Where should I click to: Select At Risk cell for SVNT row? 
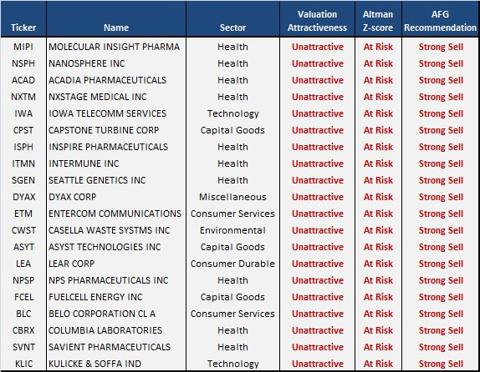click(378, 347)
